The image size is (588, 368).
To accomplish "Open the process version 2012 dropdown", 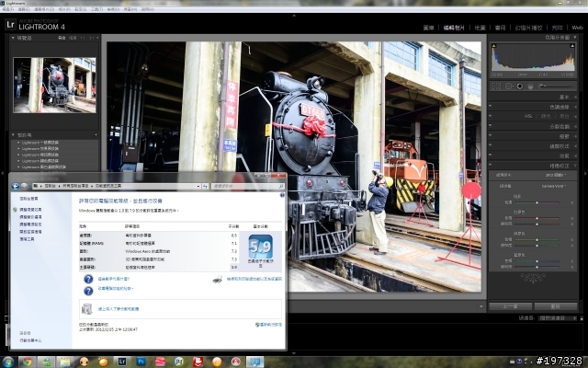I will coord(555,175).
